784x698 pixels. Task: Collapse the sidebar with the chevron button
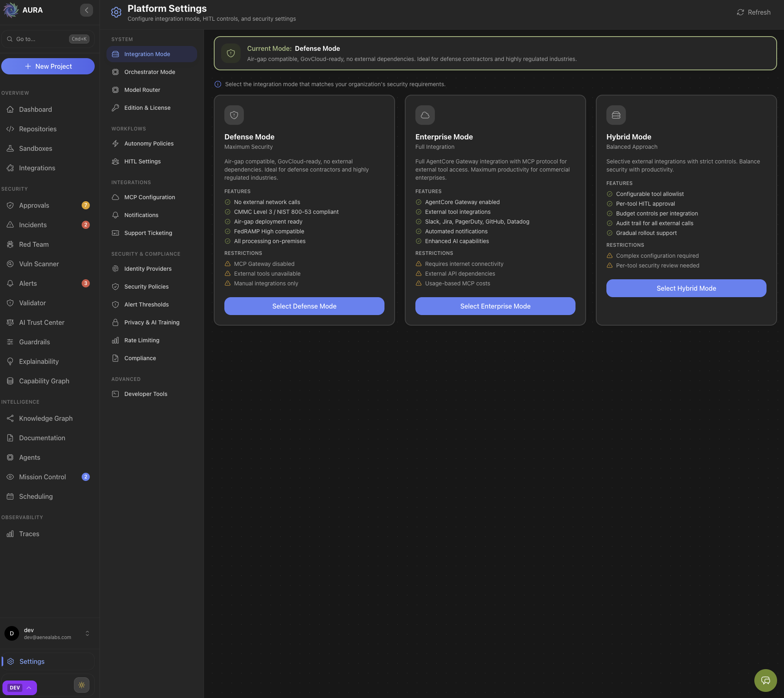(87, 10)
